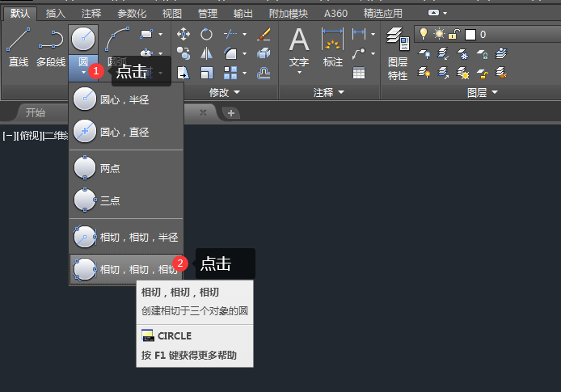Click the Layer Off icon

[x=424, y=54]
